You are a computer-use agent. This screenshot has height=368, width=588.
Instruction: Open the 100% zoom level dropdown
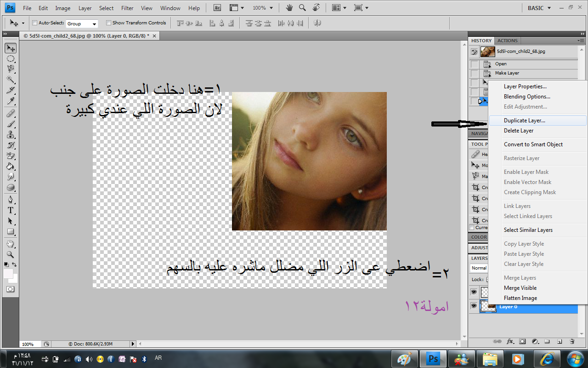(x=262, y=8)
